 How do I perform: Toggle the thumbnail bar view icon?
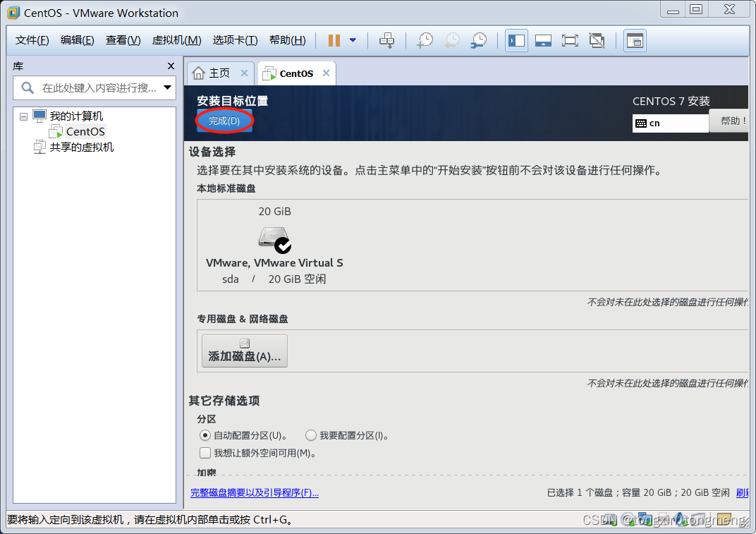[543, 40]
